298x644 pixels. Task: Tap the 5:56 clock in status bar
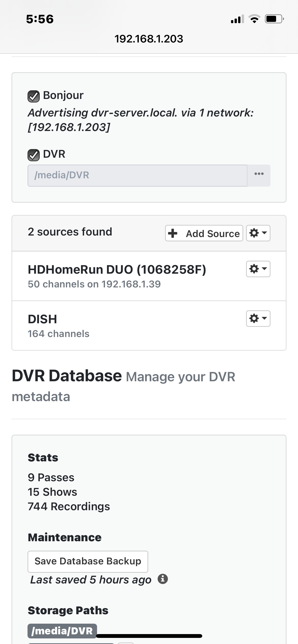pos(40,19)
